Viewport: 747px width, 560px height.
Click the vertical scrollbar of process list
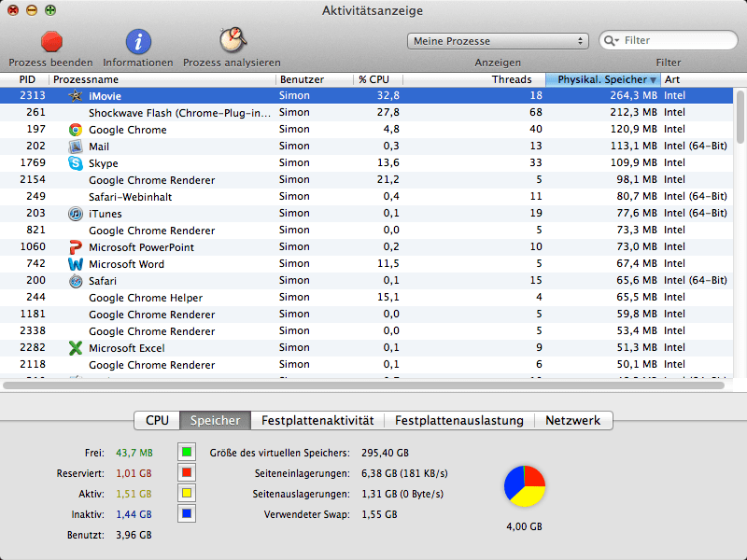click(740, 116)
